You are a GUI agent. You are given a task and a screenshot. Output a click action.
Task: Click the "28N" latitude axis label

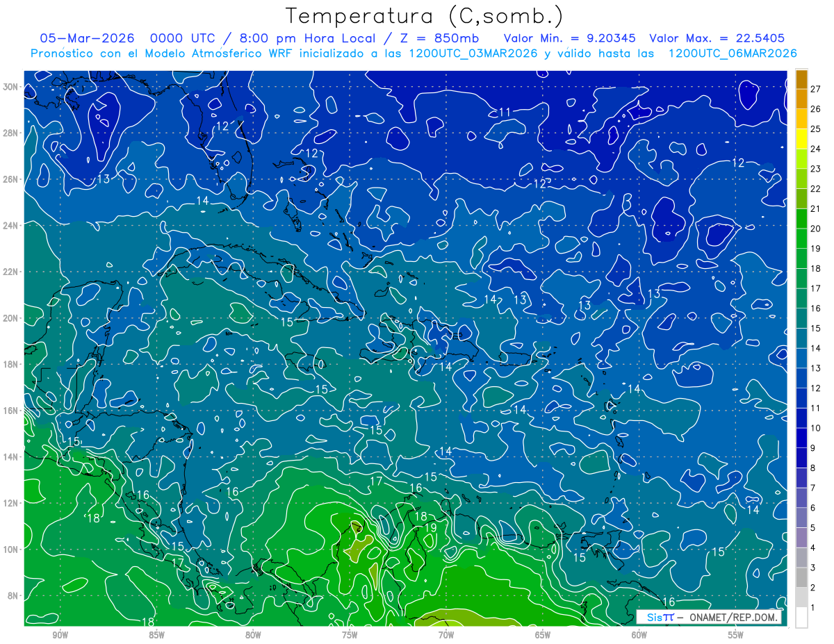[x=12, y=133]
